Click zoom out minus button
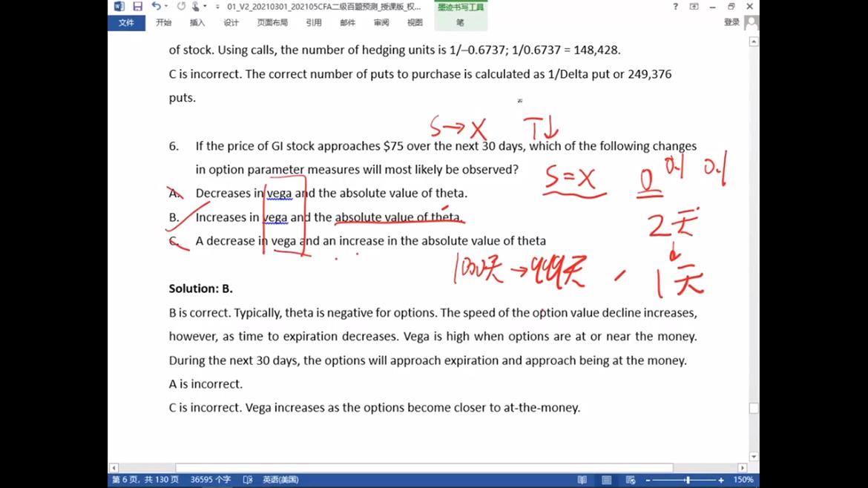The image size is (868, 488). point(648,481)
